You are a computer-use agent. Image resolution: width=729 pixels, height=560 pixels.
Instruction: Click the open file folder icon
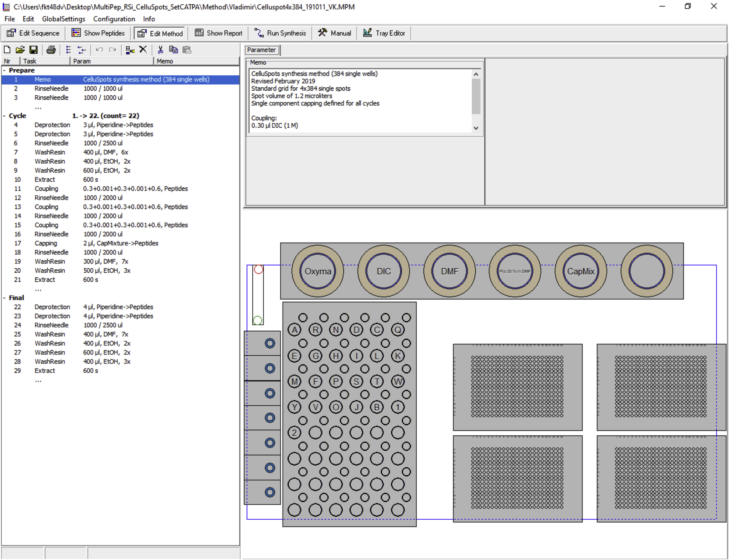pos(20,50)
